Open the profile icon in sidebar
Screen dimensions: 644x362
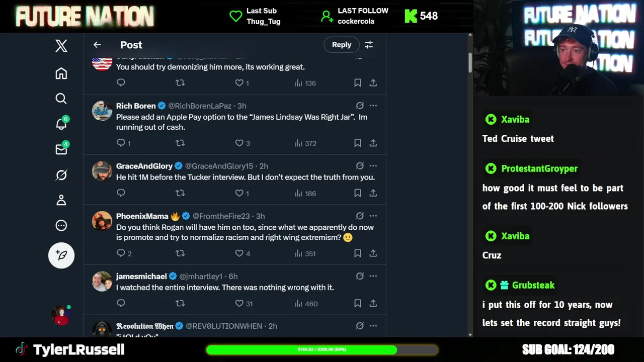[x=61, y=200]
